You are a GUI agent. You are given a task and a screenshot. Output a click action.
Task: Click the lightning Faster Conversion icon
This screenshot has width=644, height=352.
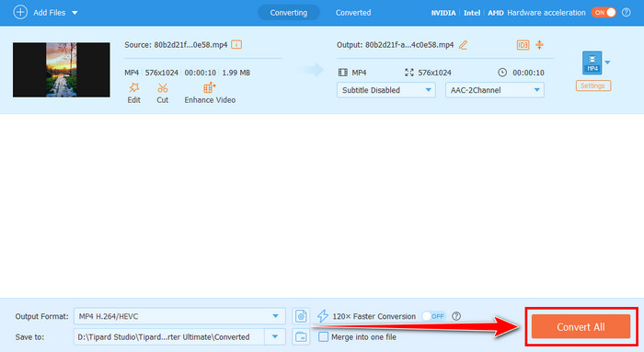coord(322,316)
